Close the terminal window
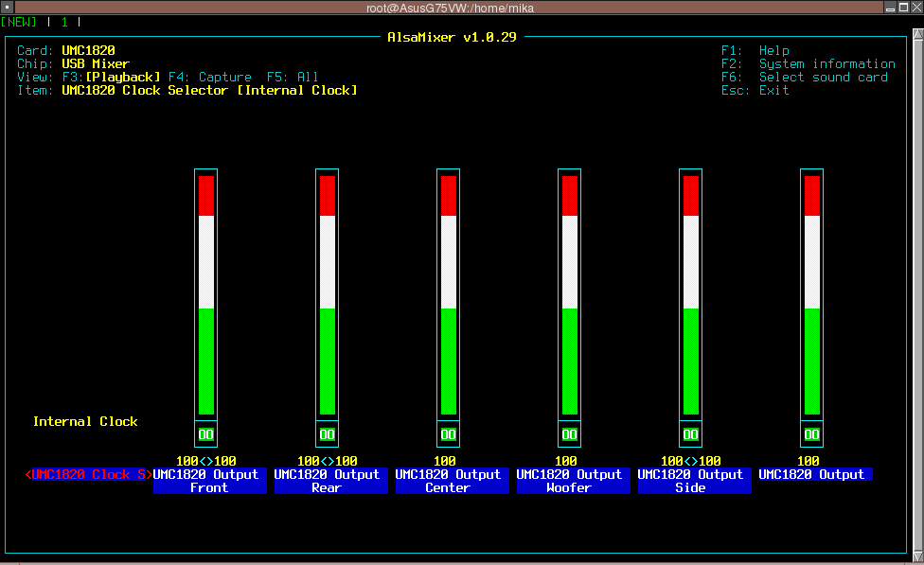This screenshot has height=565, width=924. (917, 7)
